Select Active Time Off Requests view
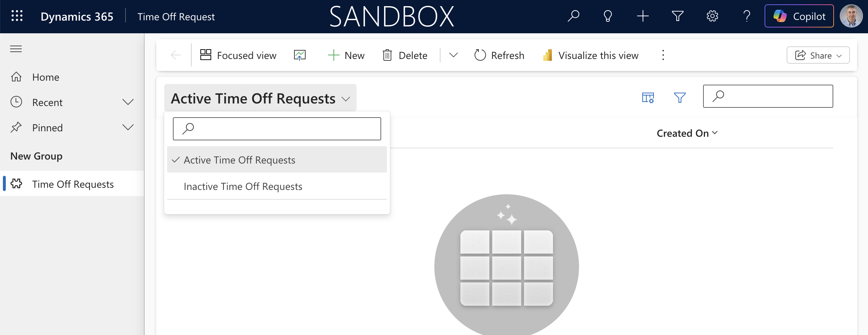Image resolution: width=868 pixels, height=335 pixels. (277, 160)
